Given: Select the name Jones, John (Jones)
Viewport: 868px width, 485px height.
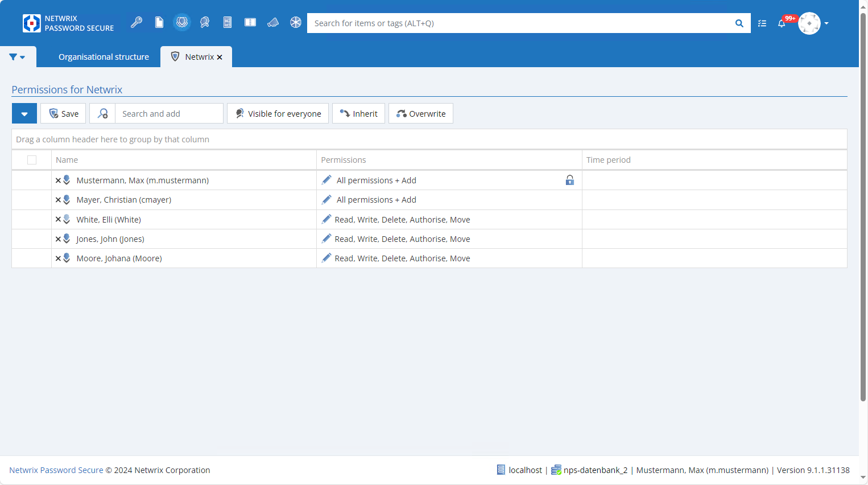Looking at the screenshot, I should click(x=110, y=239).
